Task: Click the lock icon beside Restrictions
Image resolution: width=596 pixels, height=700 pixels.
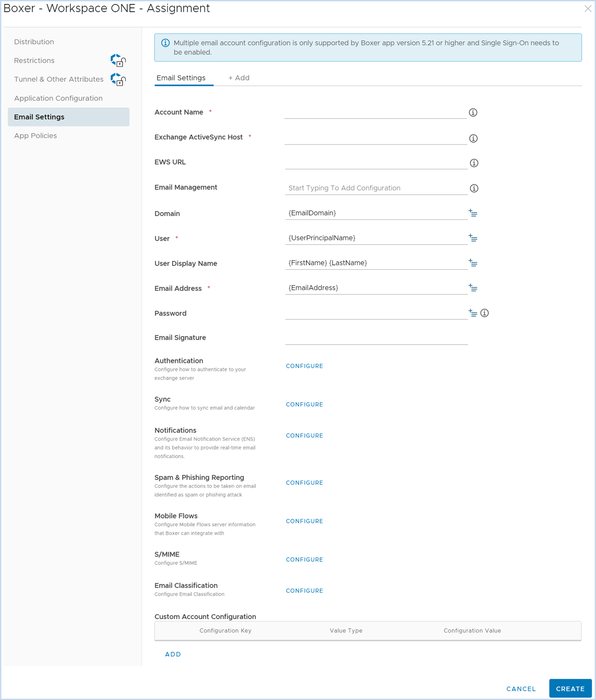Action: [118, 61]
